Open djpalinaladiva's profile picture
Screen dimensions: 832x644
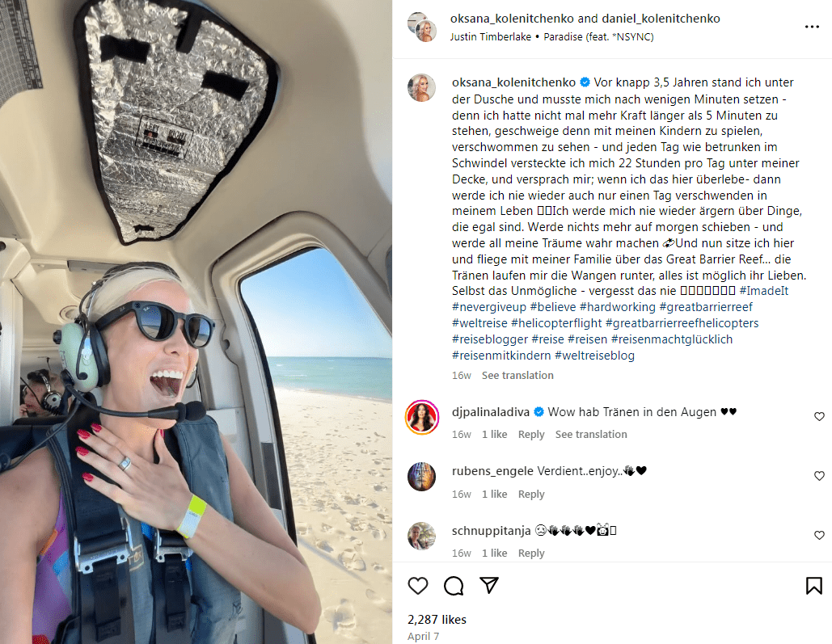[x=422, y=418]
